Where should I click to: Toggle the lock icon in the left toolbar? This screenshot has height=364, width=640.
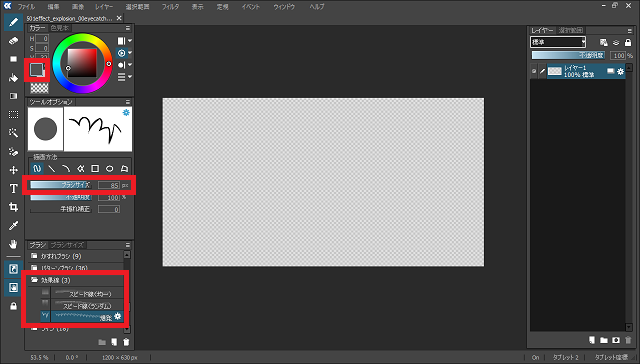13,306
